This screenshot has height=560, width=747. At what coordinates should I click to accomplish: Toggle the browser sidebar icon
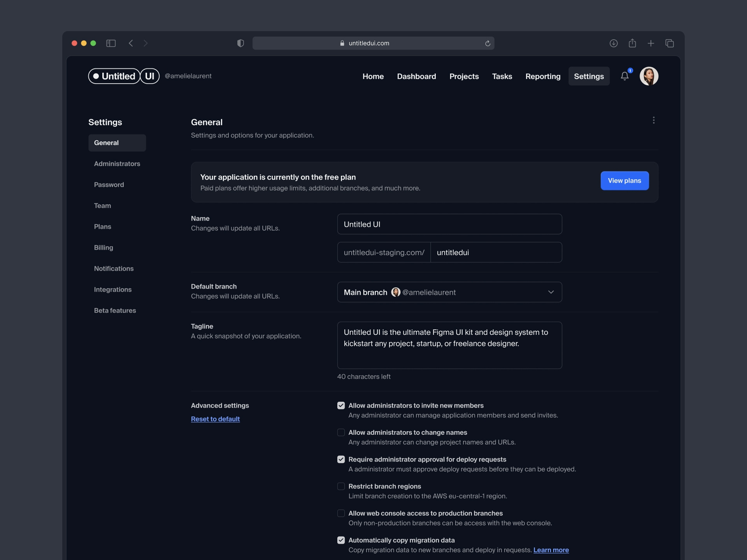pos(111,43)
